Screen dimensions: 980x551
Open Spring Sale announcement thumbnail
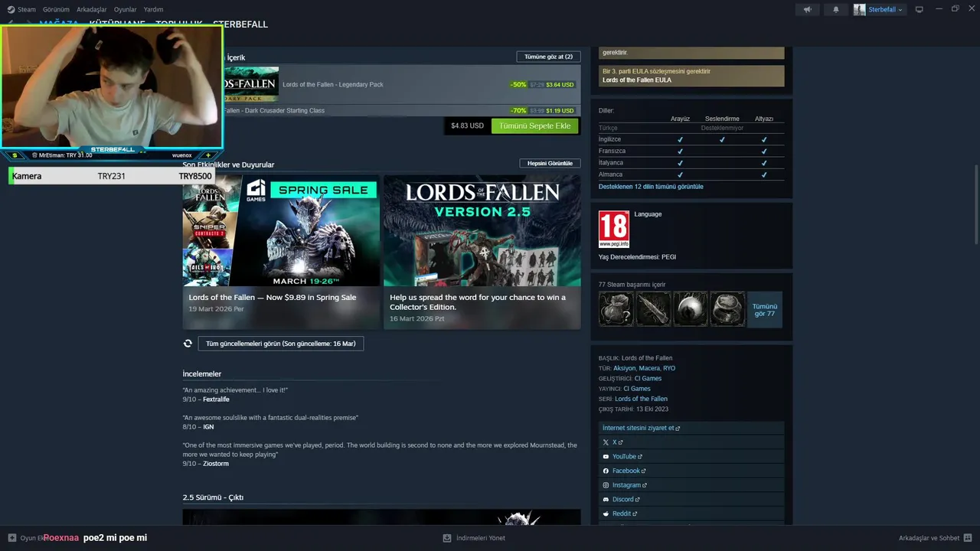coord(281,230)
